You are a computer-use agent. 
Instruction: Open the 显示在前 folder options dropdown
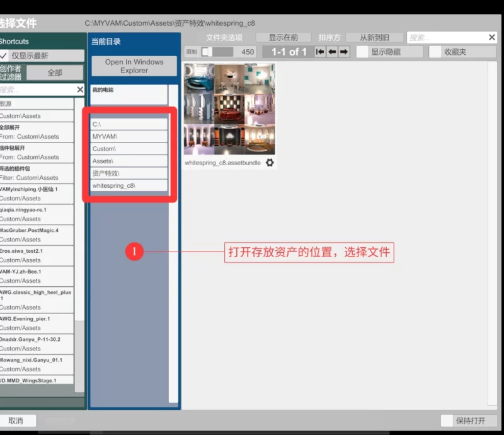click(283, 38)
